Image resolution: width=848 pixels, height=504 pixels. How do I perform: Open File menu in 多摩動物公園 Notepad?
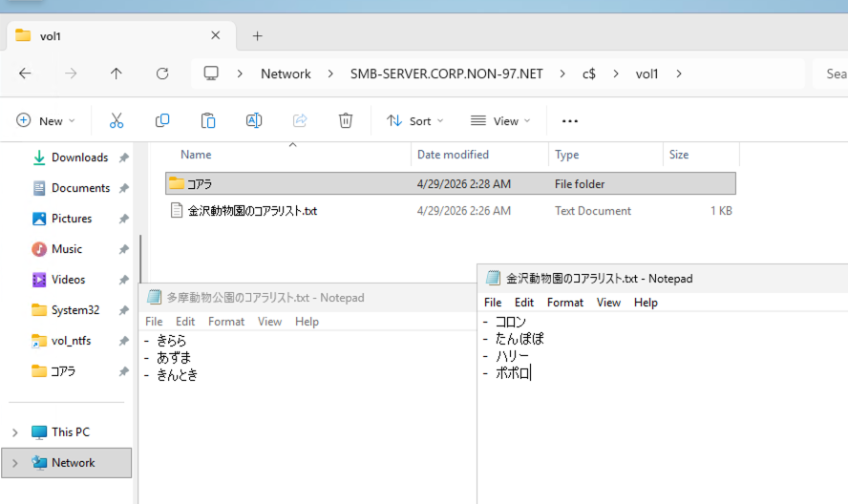tap(154, 322)
